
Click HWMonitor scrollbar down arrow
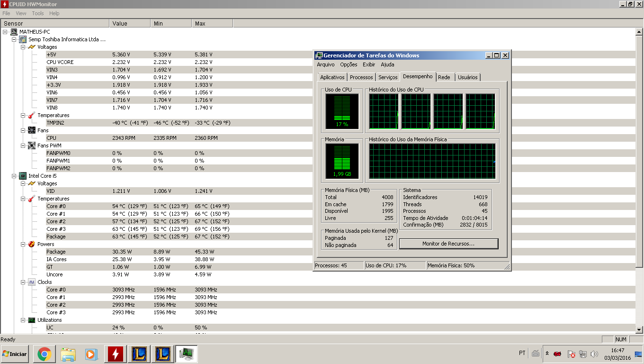639,329
